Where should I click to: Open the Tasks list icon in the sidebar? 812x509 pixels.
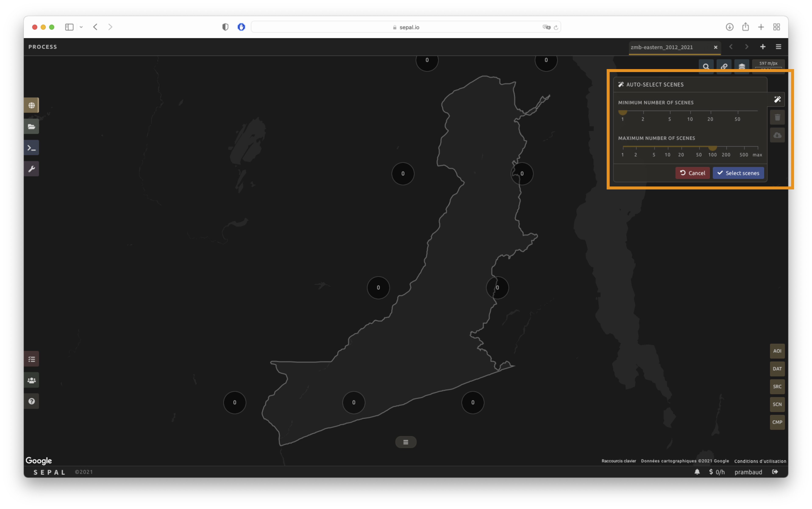click(x=31, y=359)
